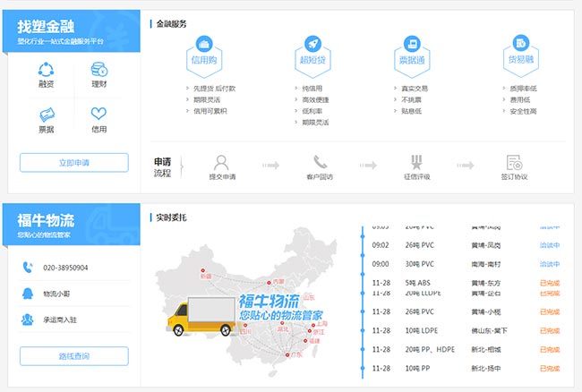Select the 超短贷 rocket icon
The image size is (582, 392).
coord(312,43)
